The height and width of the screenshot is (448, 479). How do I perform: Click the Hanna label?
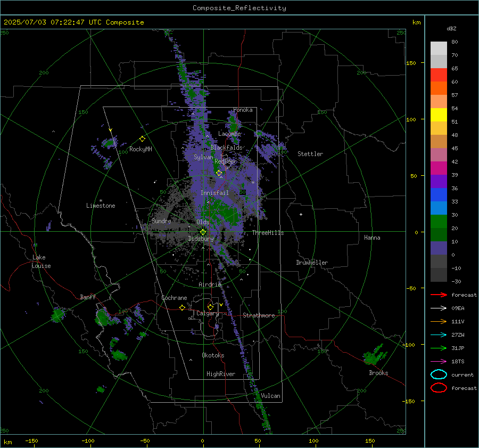372,238
